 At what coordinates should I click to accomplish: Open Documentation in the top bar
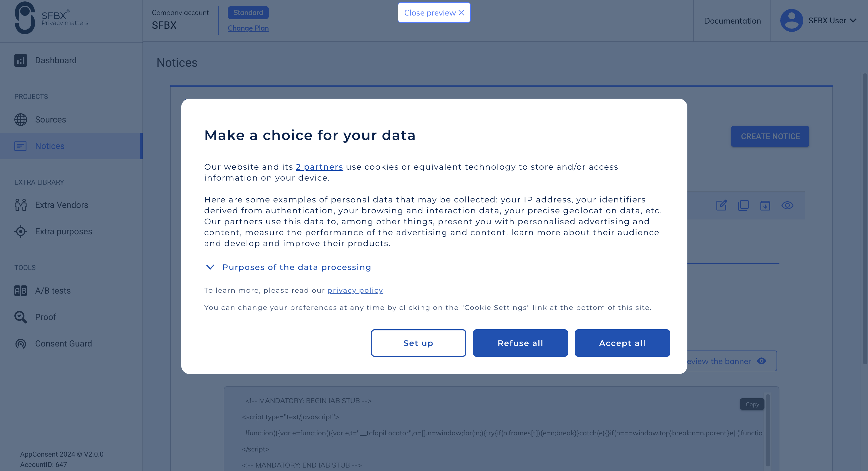click(x=732, y=21)
